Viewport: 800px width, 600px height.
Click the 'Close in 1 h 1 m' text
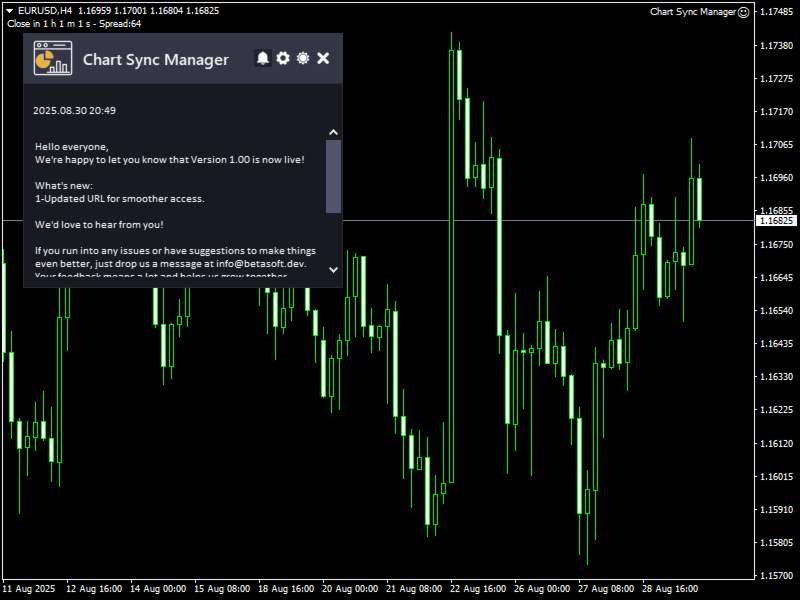[x=44, y=23]
